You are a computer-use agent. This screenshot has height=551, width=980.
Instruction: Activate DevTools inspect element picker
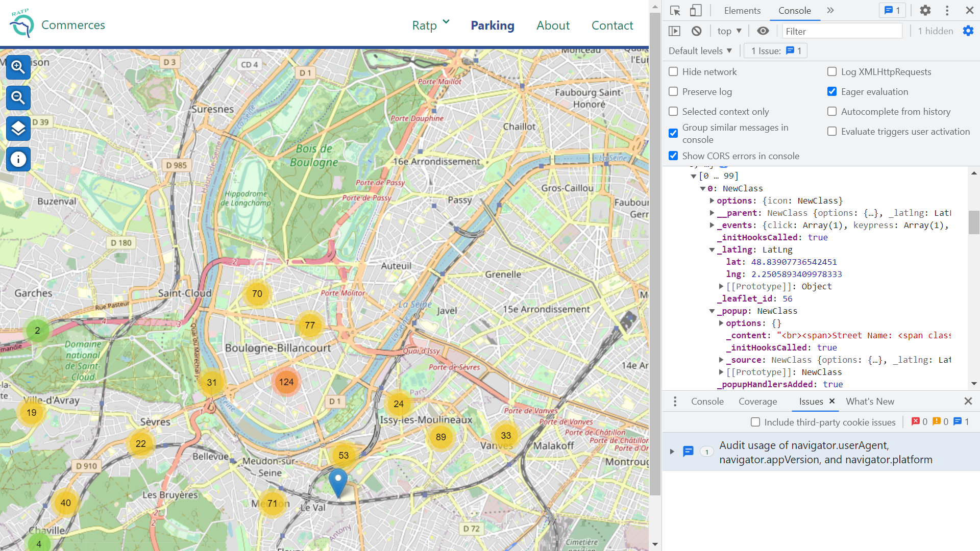(675, 11)
